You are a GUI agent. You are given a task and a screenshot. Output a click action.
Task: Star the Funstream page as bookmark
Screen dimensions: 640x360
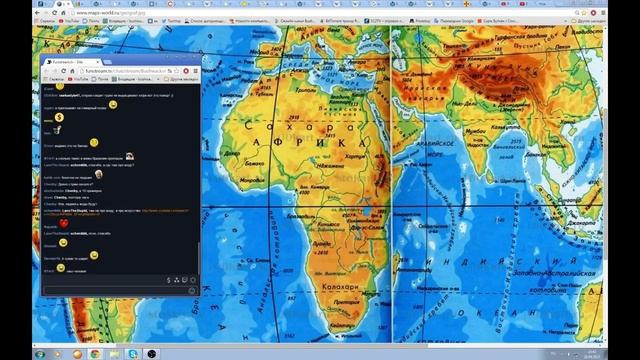pyautogui.click(x=177, y=71)
